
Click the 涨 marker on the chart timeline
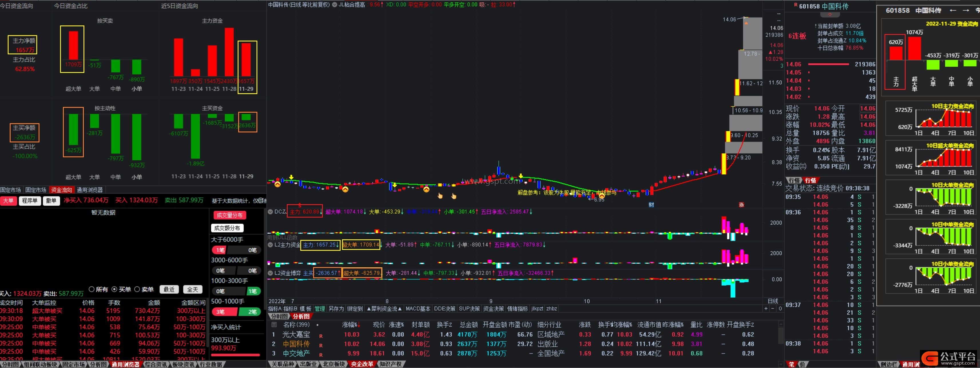click(x=741, y=205)
